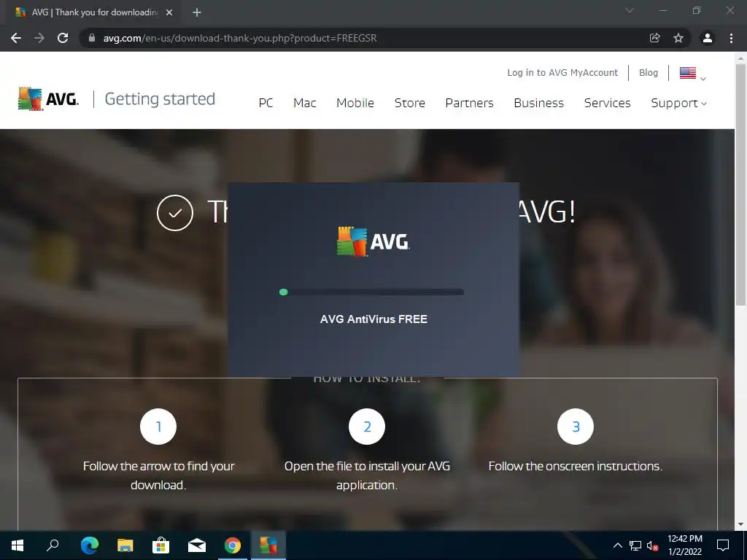Click the muted volume tray icon

coord(653,545)
